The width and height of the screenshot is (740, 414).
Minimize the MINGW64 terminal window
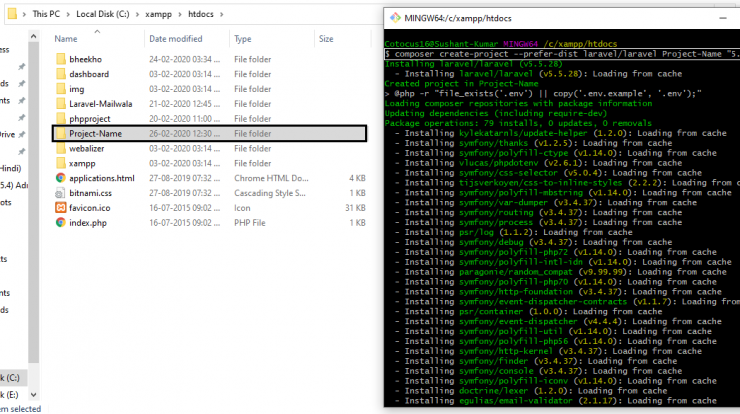tap(723, 18)
